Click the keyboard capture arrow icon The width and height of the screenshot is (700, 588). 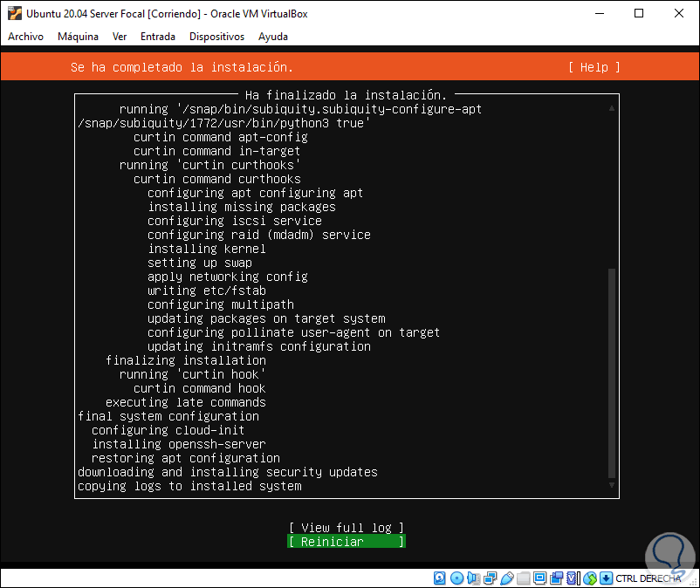(606, 578)
